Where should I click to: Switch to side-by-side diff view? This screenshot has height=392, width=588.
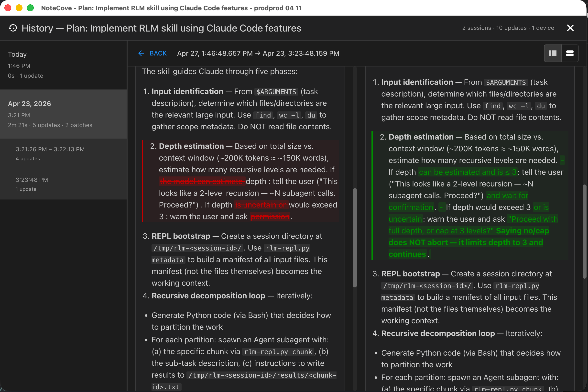pyautogui.click(x=553, y=53)
